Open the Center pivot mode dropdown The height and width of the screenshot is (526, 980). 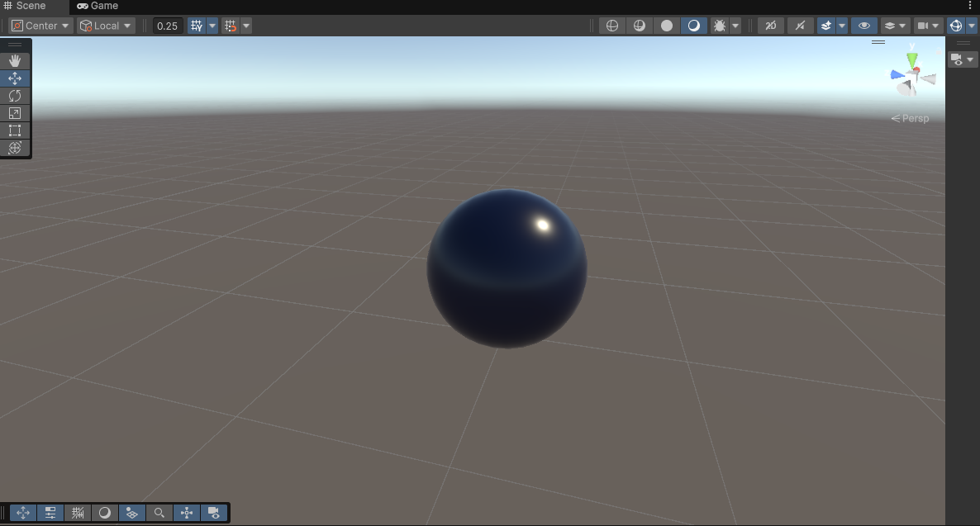(40, 26)
